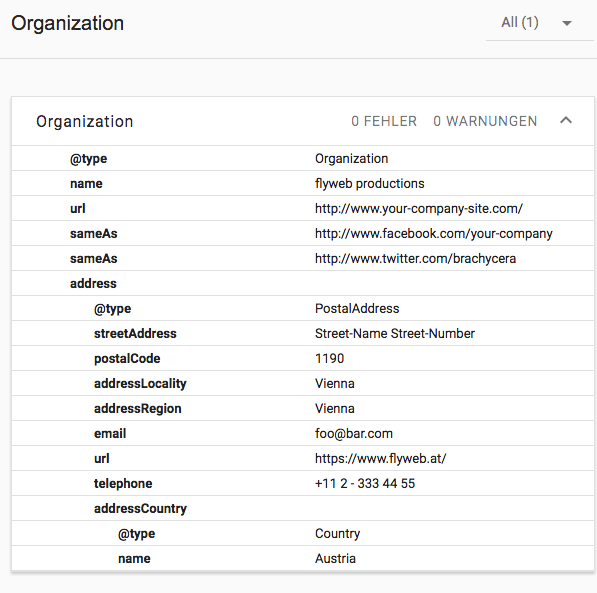Select the email value foo@bar.com

tap(354, 433)
